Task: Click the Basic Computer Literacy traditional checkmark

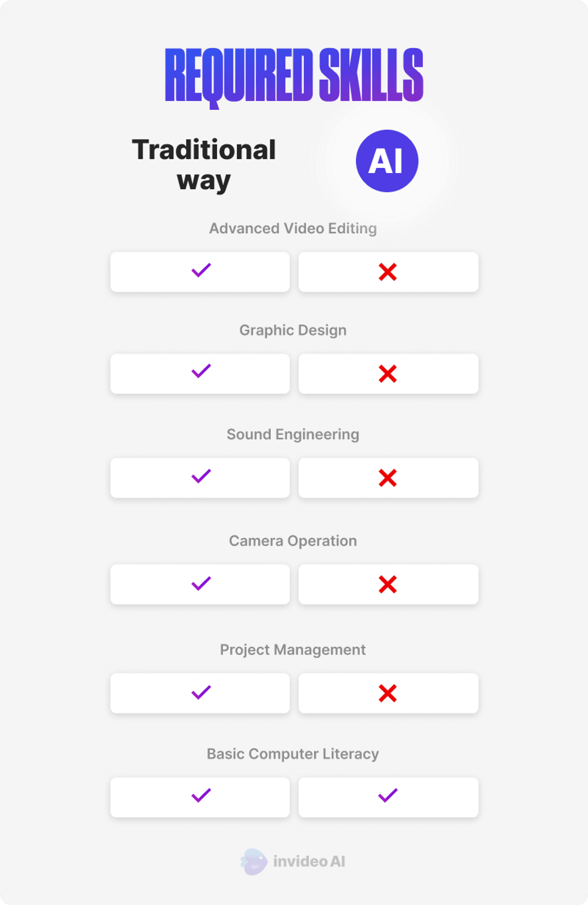Action: [201, 795]
